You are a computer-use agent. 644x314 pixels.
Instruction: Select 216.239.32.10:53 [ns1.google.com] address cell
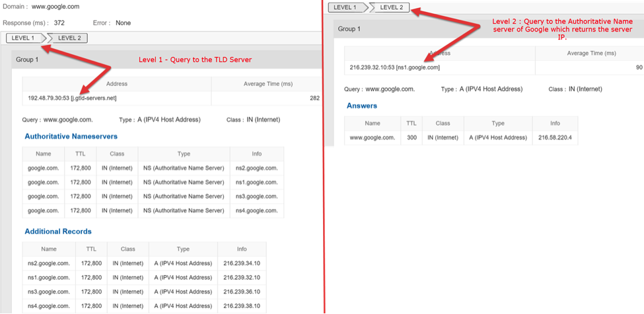(440, 67)
